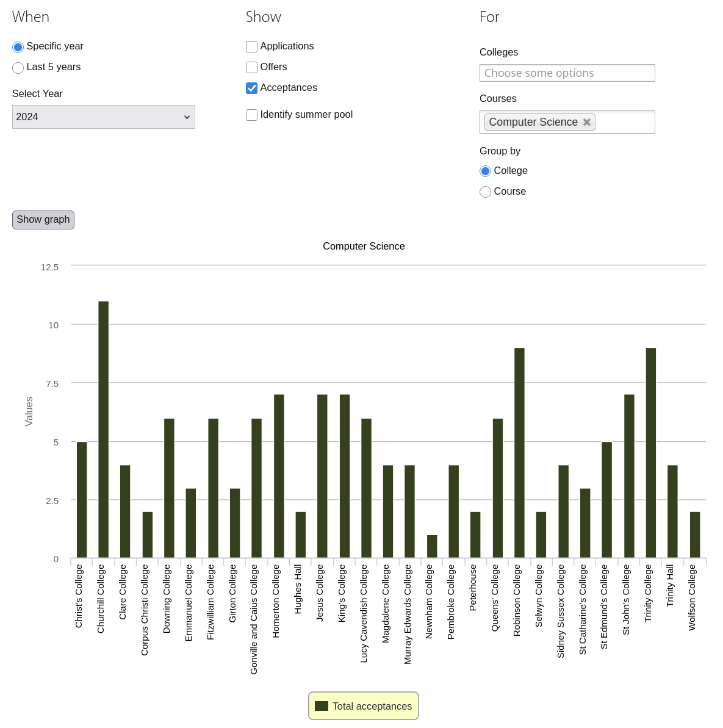Select the Specific year radio button
Screen dimensions: 723x728
[18, 47]
